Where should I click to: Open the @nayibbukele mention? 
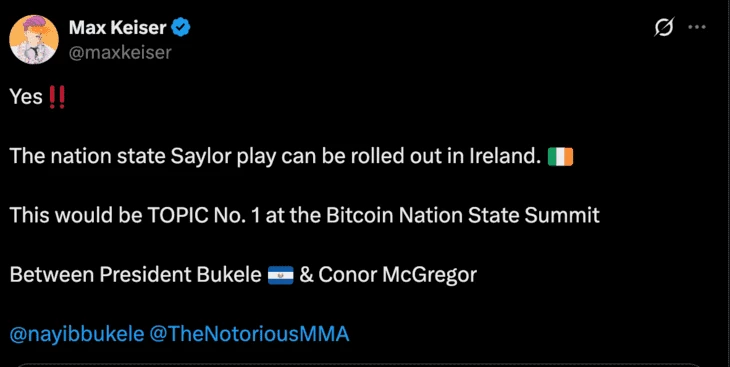[x=77, y=334]
